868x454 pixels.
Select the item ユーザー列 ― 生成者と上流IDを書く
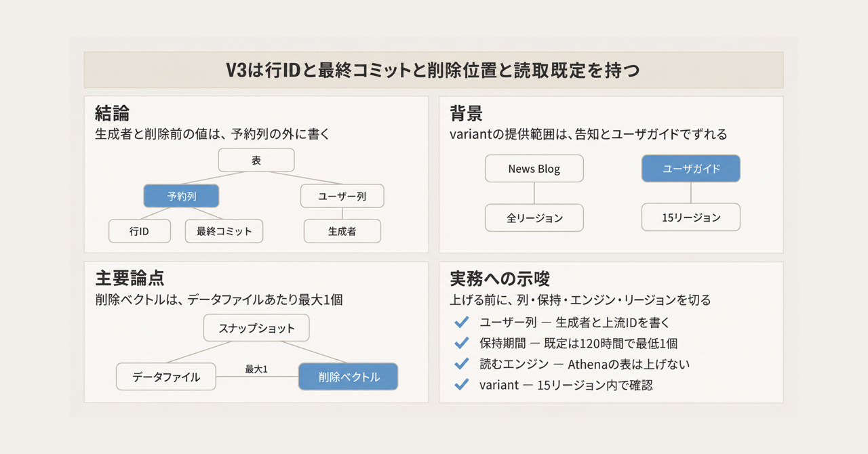coord(575,323)
